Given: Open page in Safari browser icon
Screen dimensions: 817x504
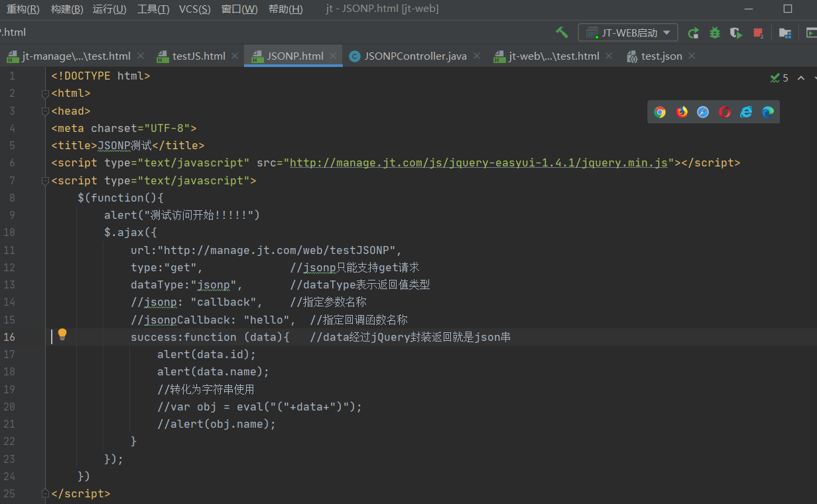Looking at the screenshot, I should 703,112.
